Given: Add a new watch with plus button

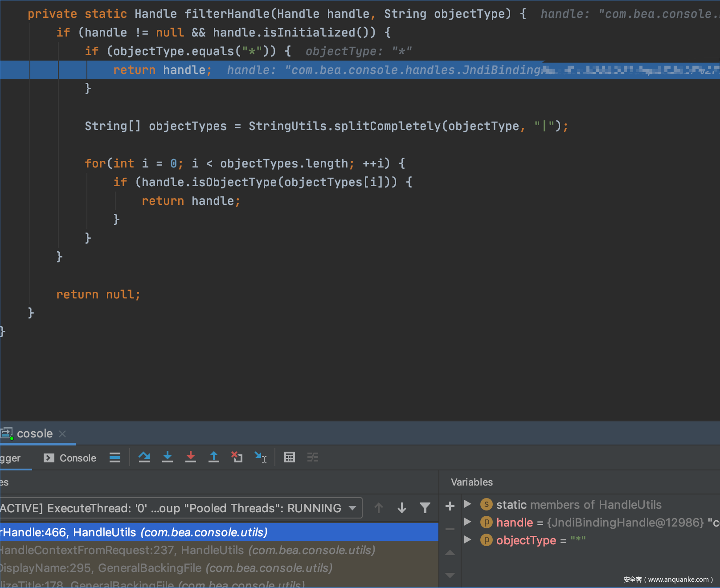Looking at the screenshot, I should [450, 506].
